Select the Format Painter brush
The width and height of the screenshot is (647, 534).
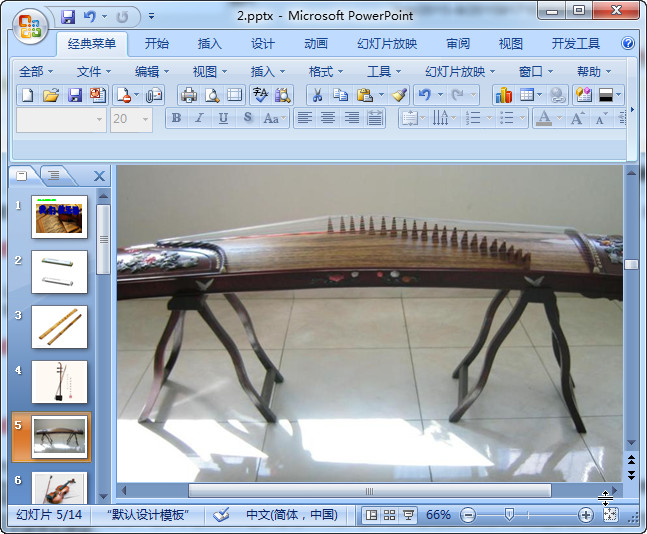click(399, 96)
